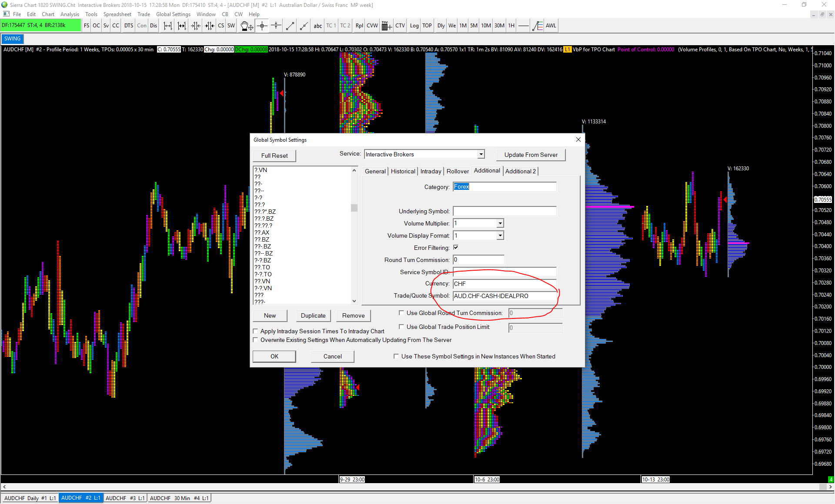Click the increase bar spacing icon
Screen dimensions: 835x504
(167, 26)
